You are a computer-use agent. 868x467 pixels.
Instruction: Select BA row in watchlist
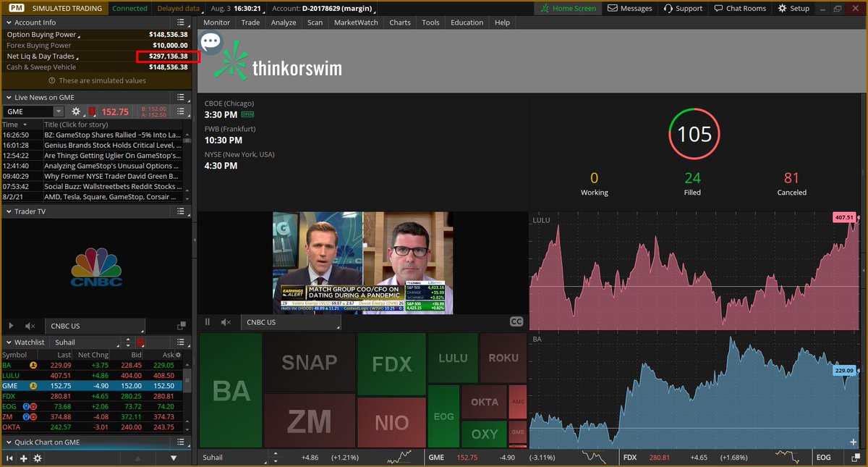(91, 366)
